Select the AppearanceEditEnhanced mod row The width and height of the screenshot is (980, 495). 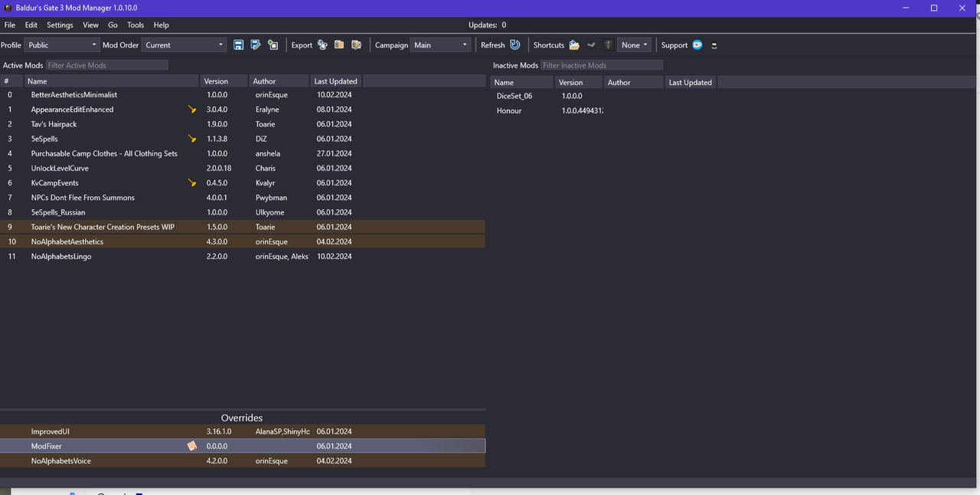[243, 110]
